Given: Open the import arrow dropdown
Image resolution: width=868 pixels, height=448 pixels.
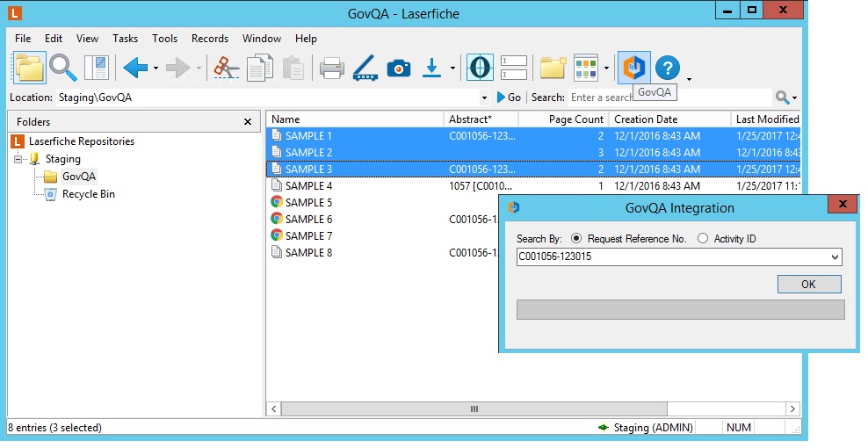Looking at the screenshot, I should point(452,69).
